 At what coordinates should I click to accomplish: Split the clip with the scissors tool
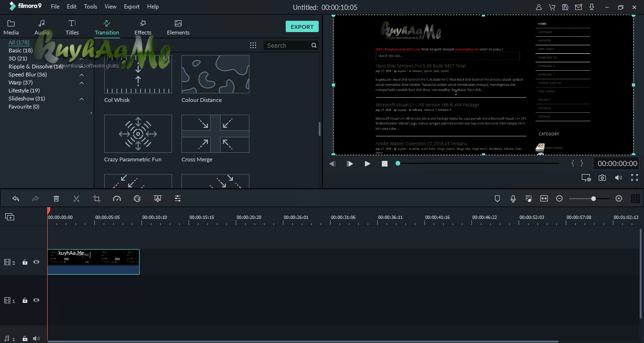tap(76, 199)
